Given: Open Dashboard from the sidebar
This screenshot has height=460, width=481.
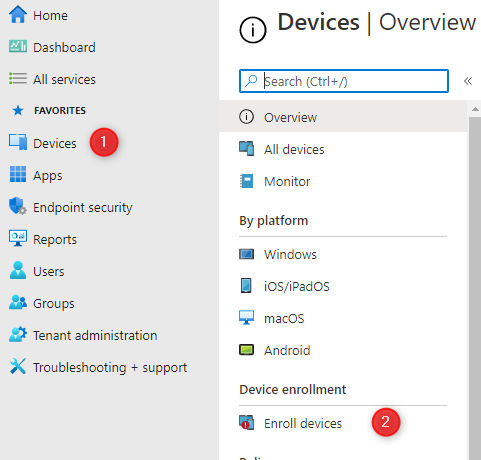Looking at the screenshot, I should [64, 47].
